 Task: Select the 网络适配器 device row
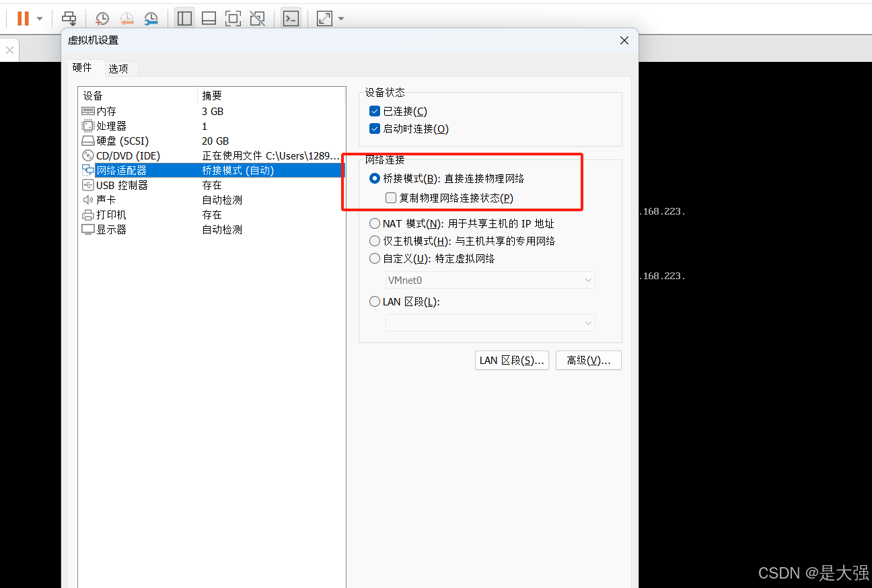coord(211,170)
